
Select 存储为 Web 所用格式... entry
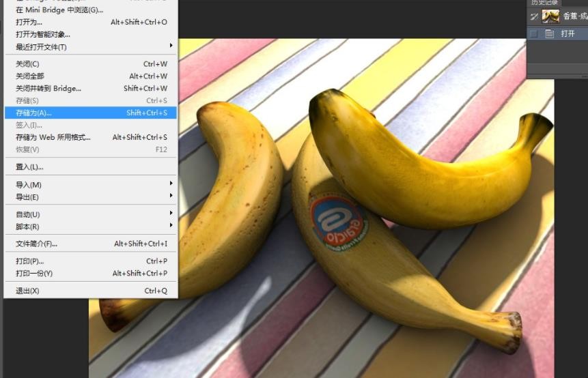coord(90,137)
